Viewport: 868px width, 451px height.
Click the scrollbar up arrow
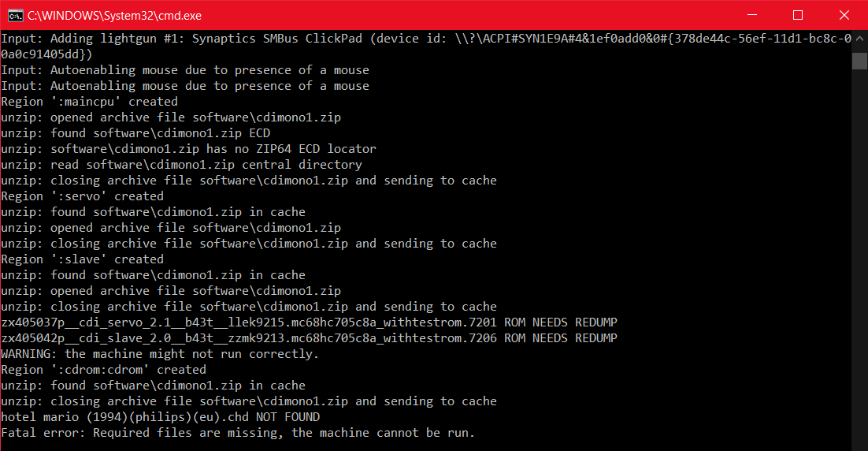click(859, 39)
